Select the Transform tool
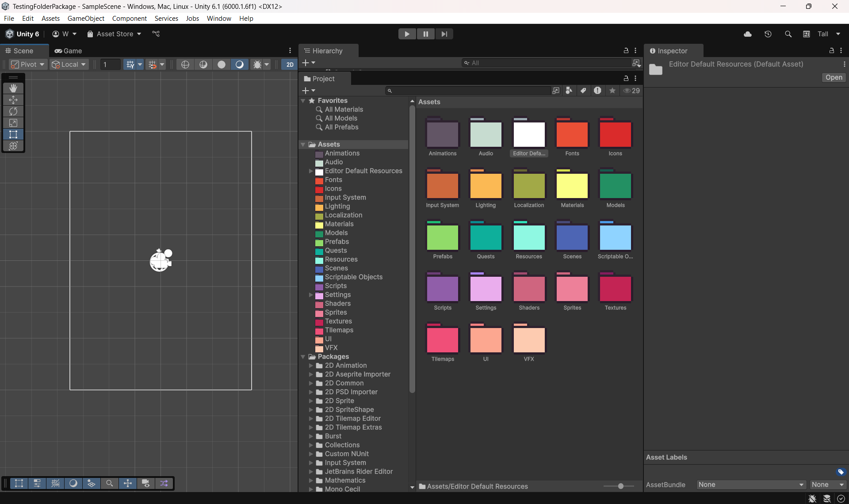Screen dimensions: 849x504 click(13, 146)
